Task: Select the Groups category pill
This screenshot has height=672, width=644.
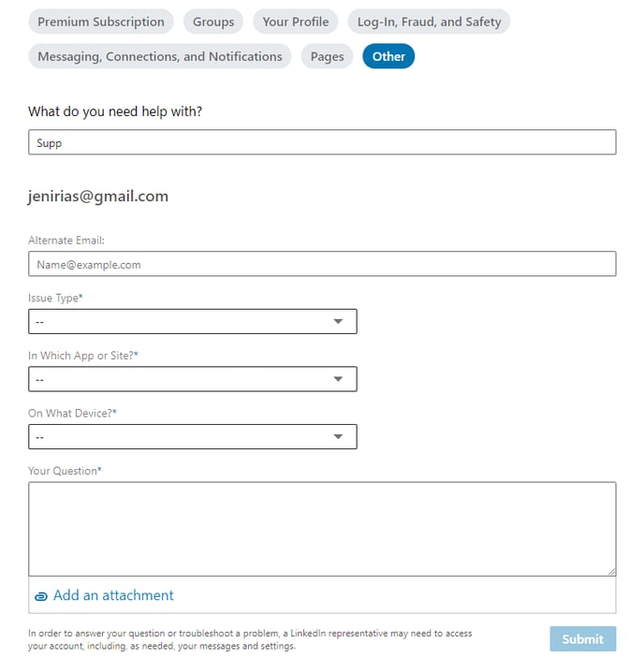Action: (213, 22)
